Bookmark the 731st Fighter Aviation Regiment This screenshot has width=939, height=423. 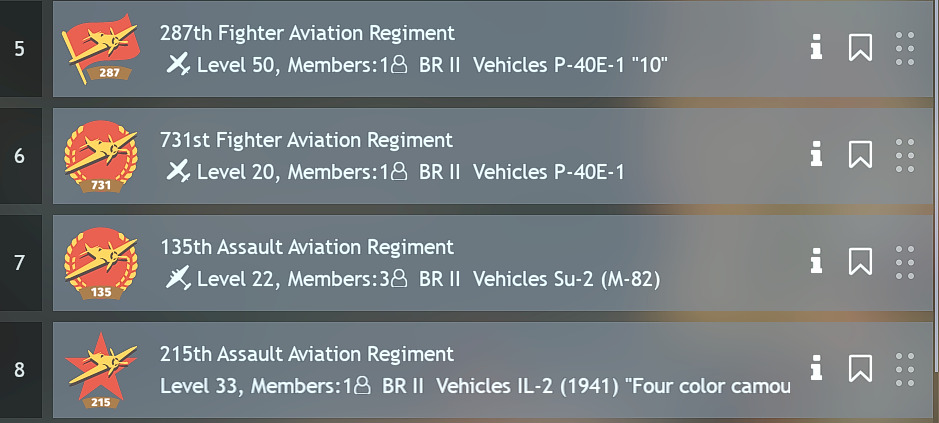(860, 155)
